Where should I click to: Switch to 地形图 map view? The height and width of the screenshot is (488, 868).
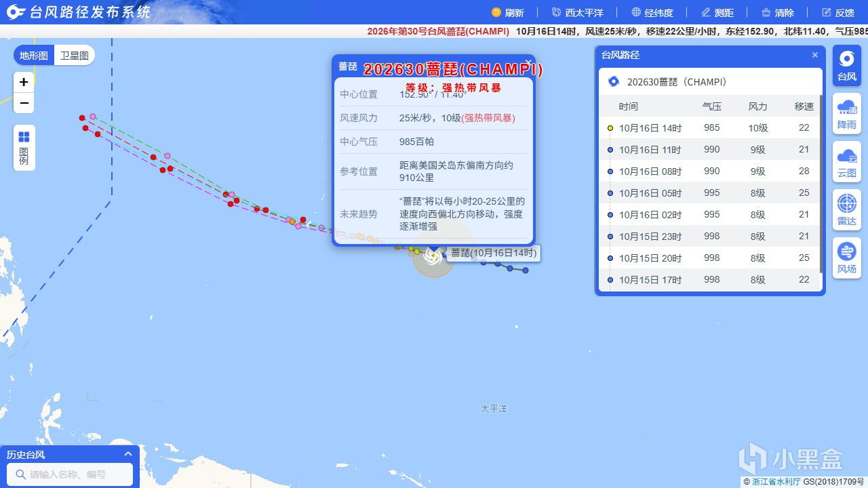[34, 56]
